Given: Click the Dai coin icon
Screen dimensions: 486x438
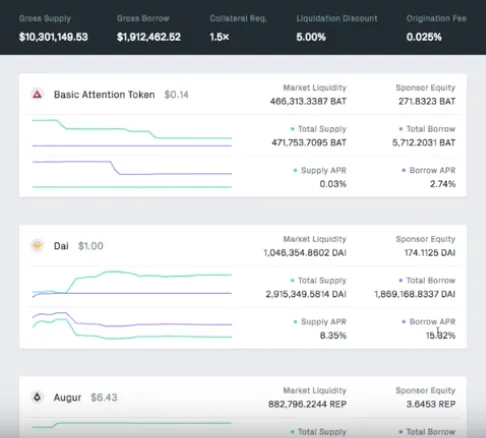Looking at the screenshot, I should tap(37, 246).
